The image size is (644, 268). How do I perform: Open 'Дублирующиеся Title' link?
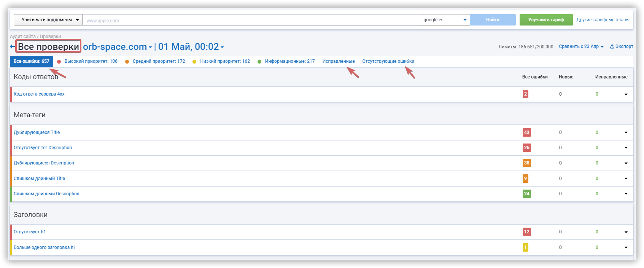point(37,132)
